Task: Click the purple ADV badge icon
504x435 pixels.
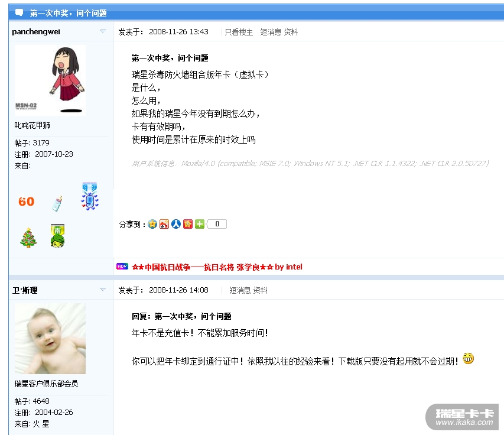Action: coord(122,267)
